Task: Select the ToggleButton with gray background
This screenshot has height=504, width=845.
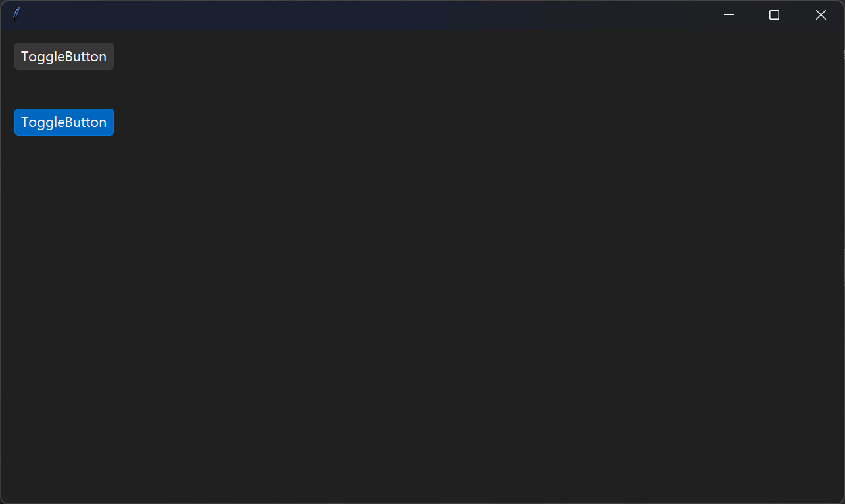Action: pos(64,57)
